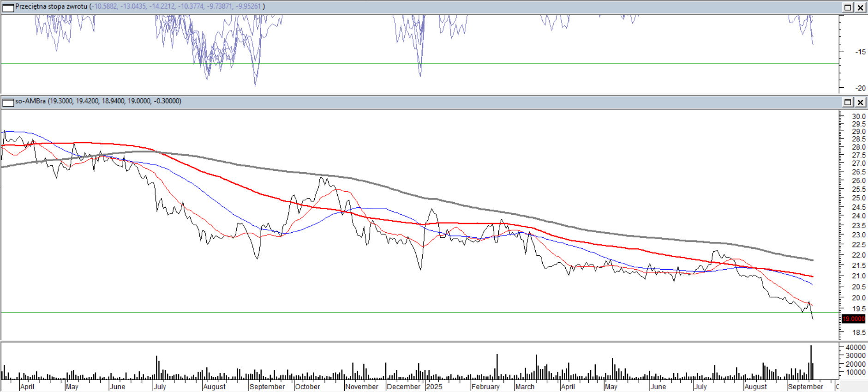Click the 30.0 label on price scale

click(858, 117)
